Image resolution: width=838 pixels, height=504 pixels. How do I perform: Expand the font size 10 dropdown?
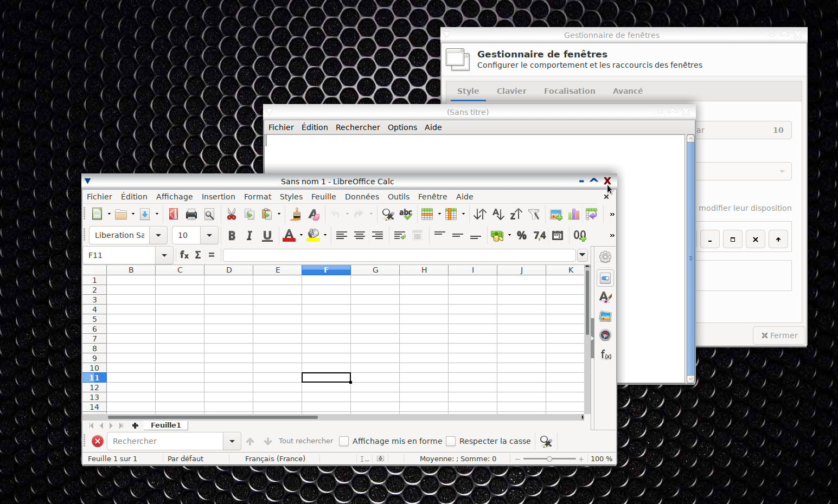pyautogui.click(x=209, y=235)
